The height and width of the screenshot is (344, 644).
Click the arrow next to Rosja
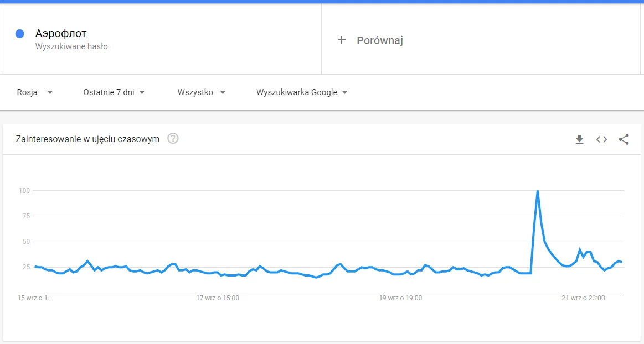tap(50, 92)
